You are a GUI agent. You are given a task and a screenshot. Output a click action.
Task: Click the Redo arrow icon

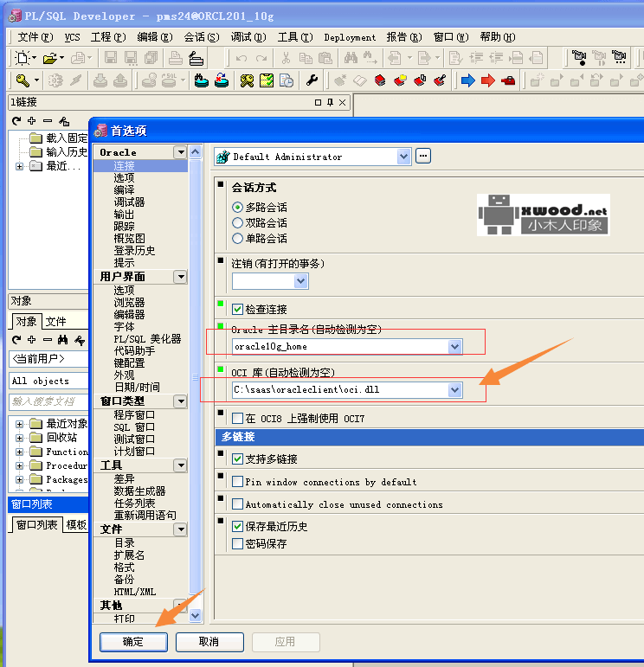261,58
